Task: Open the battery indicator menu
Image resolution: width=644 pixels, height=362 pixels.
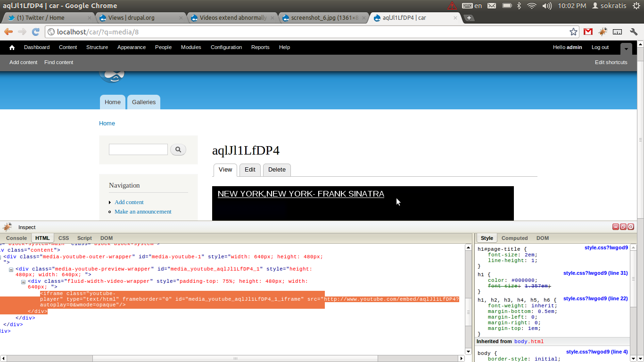Action: click(x=507, y=6)
